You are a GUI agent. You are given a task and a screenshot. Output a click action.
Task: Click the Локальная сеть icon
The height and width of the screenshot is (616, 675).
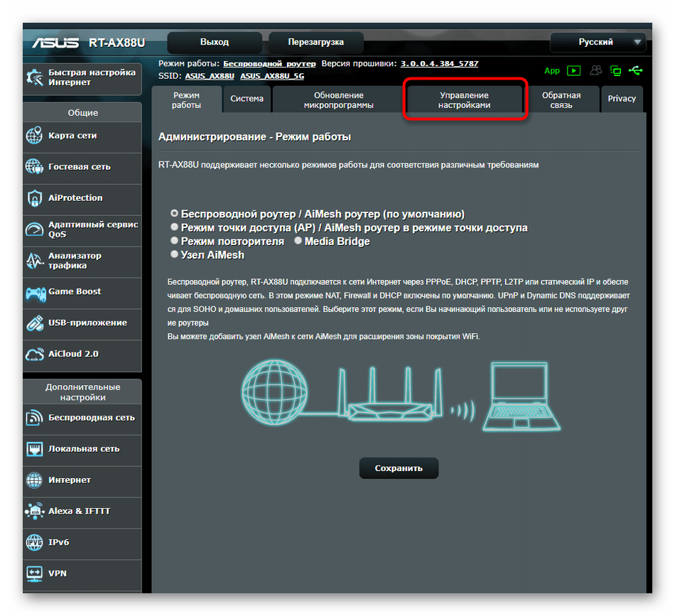(34, 449)
